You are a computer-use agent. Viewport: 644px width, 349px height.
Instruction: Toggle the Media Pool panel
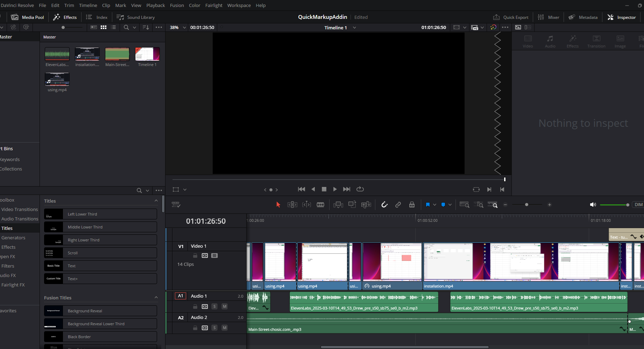point(28,17)
